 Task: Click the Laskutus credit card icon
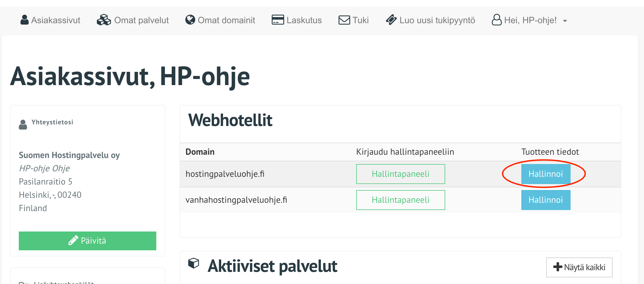[x=278, y=20]
